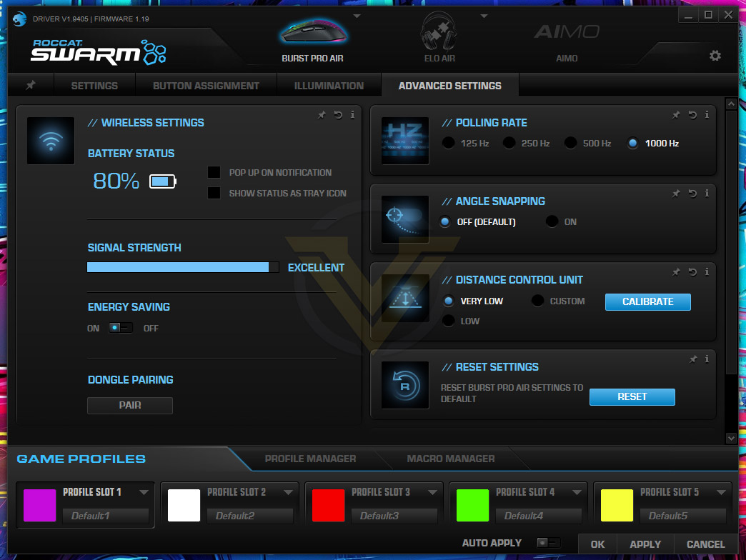Switch to Button Assignment tab
This screenshot has height=560, width=746.
pos(206,86)
